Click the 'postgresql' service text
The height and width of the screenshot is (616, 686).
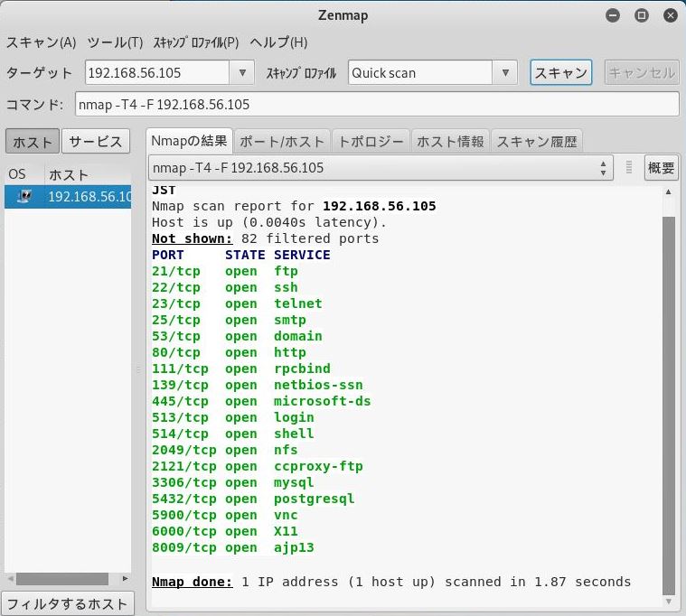click(315, 499)
